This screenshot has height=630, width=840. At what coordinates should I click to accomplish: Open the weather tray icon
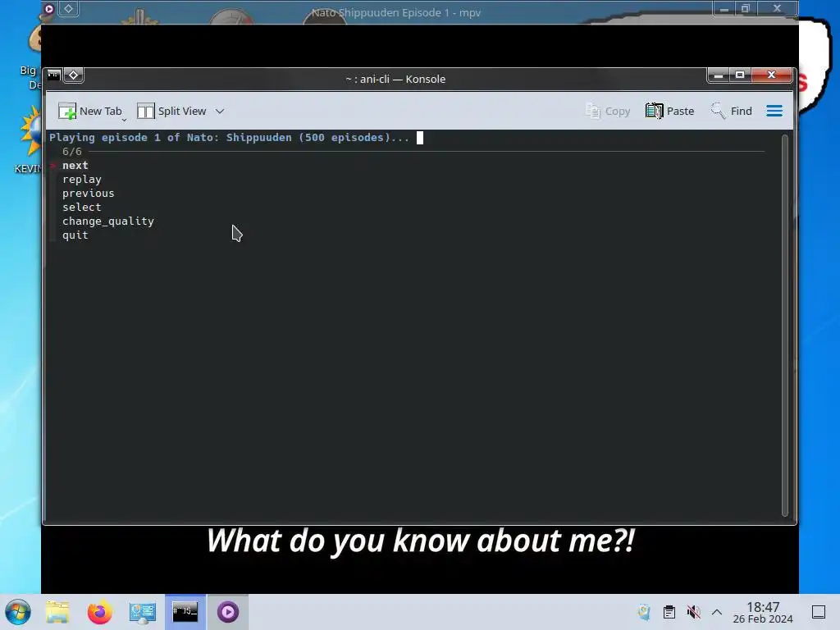(644, 612)
